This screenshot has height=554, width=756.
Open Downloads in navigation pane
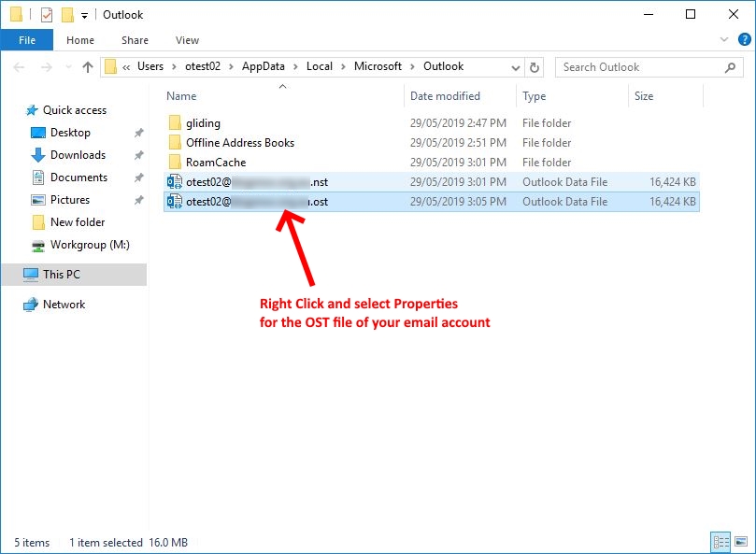point(78,155)
